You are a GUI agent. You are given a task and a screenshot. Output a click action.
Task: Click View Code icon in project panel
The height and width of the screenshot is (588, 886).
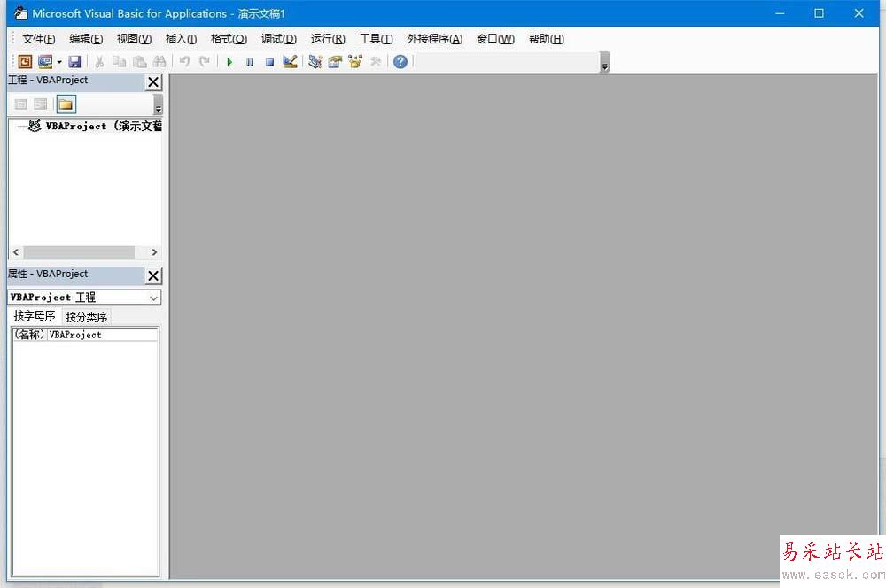[x=21, y=104]
